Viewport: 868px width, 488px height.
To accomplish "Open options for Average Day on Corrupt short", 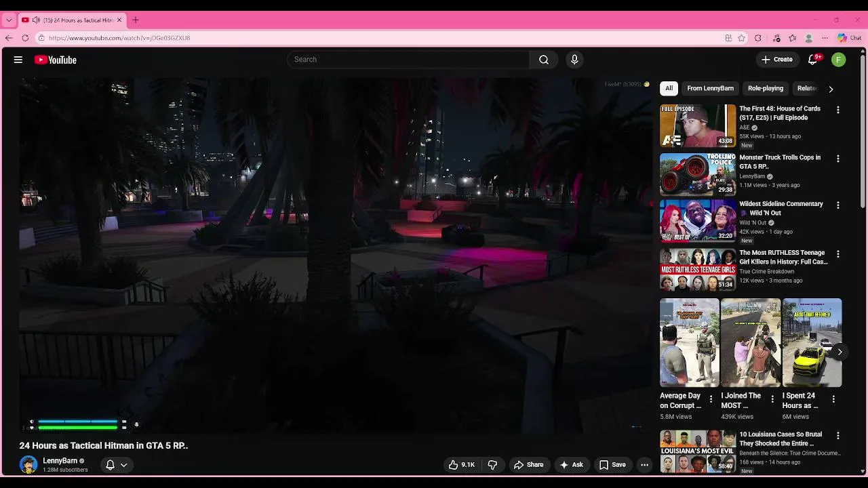I will coord(711,399).
